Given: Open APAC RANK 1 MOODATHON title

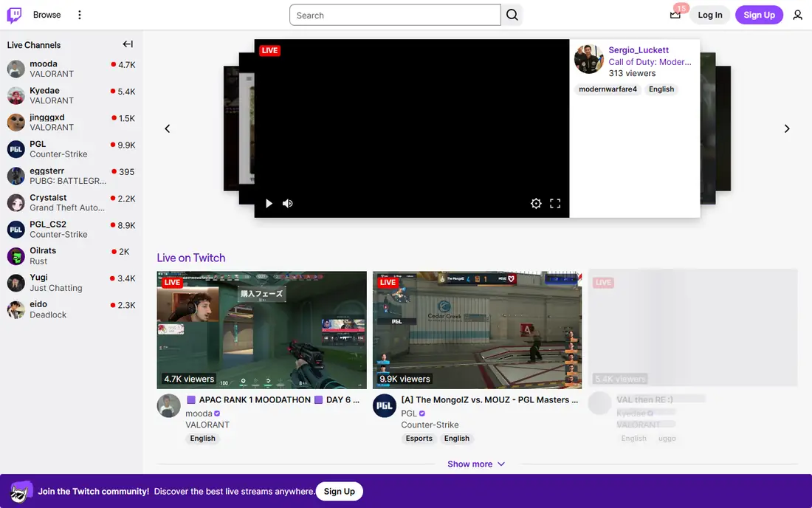Looking at the screenshot, I should pos(272,399).
